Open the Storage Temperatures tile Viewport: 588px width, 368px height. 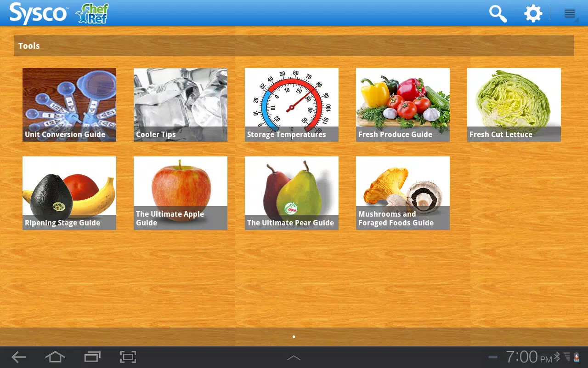[292, 105]
